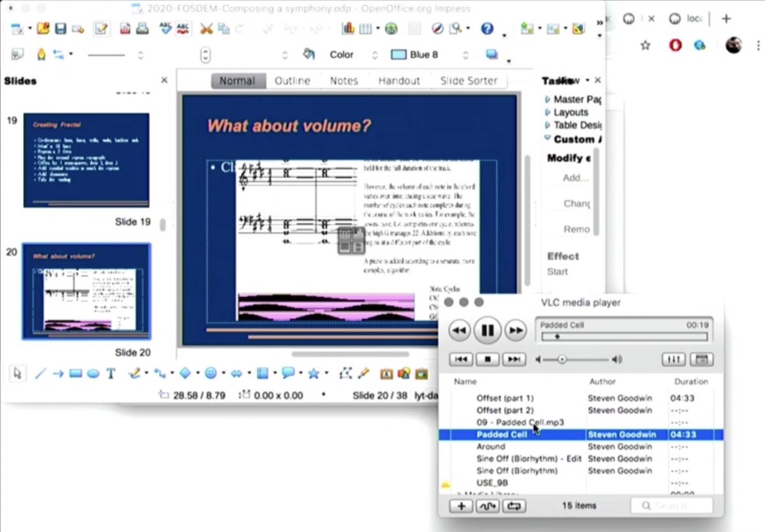Toggle the display grid icon
The width and height of the screenshot is (765, 532).
click(x=414, y=29)
